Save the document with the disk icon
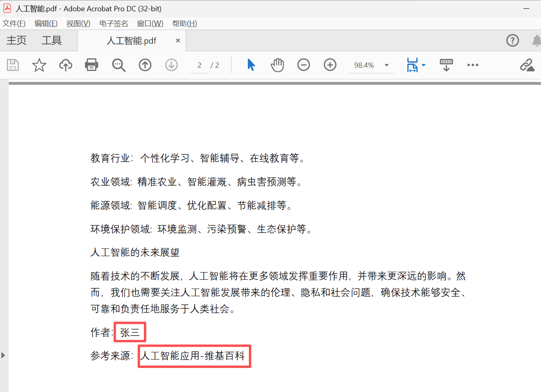Viewport: 541px width, 392px height. (x=12, y=65)
